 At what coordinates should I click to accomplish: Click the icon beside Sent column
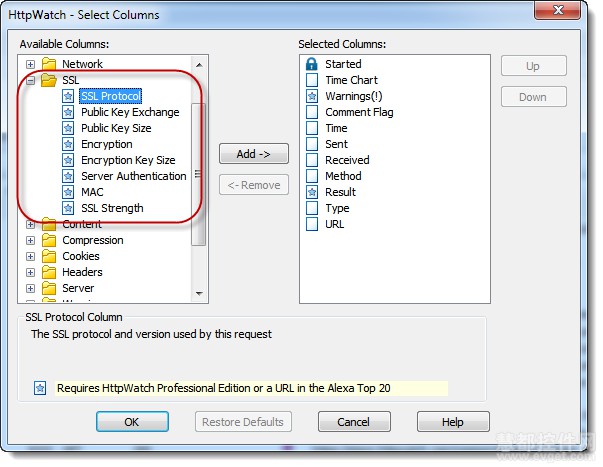tap(312, 144)
